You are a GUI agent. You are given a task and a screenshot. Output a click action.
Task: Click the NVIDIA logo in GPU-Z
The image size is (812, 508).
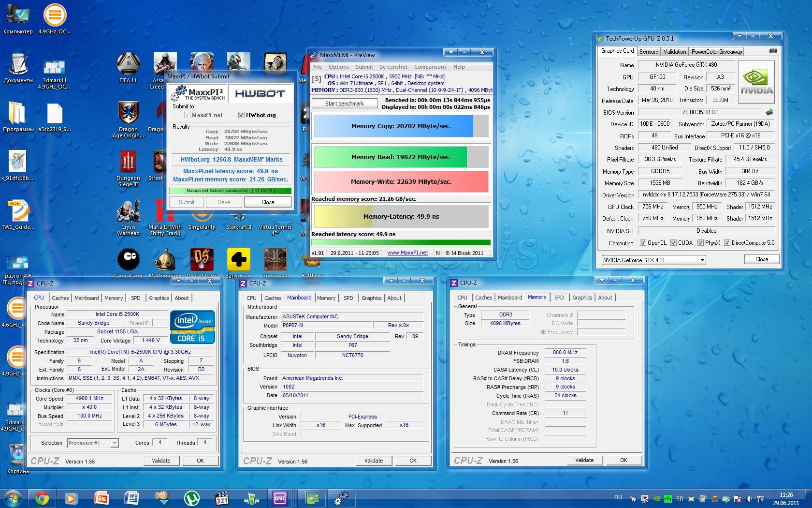pyautogui.click(x=756, y=83)
